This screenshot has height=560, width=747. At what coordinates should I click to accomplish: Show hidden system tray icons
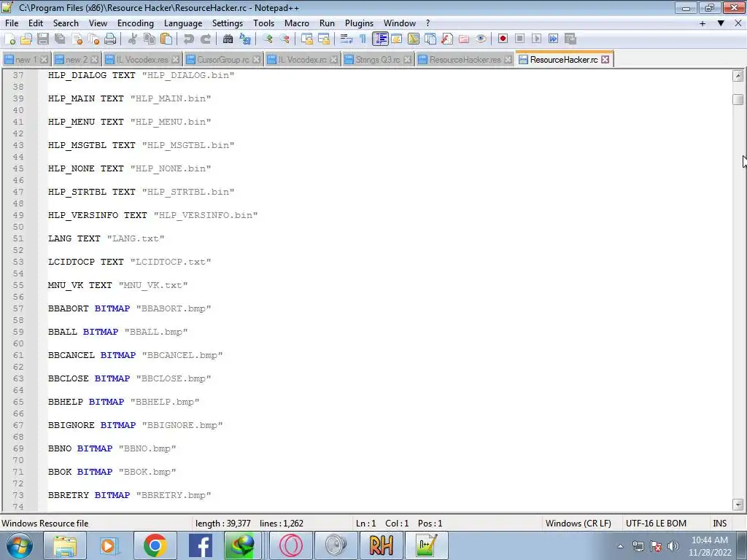pyautogui.click(x=620, y=546)
